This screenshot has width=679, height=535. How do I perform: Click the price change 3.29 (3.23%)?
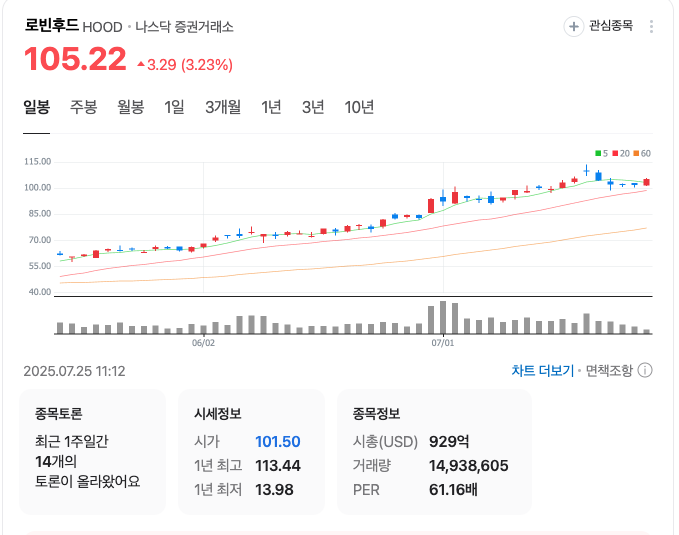click(185, 65)
